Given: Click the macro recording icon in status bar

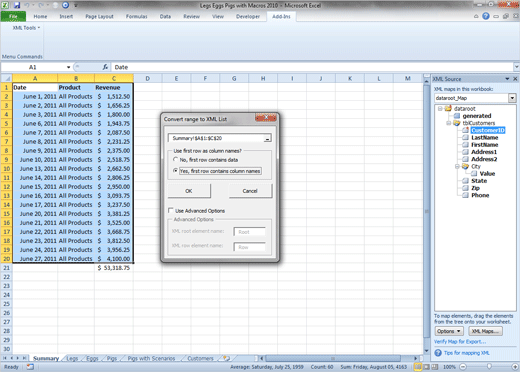Looking at the screenshot, I should tap(30, 367).
